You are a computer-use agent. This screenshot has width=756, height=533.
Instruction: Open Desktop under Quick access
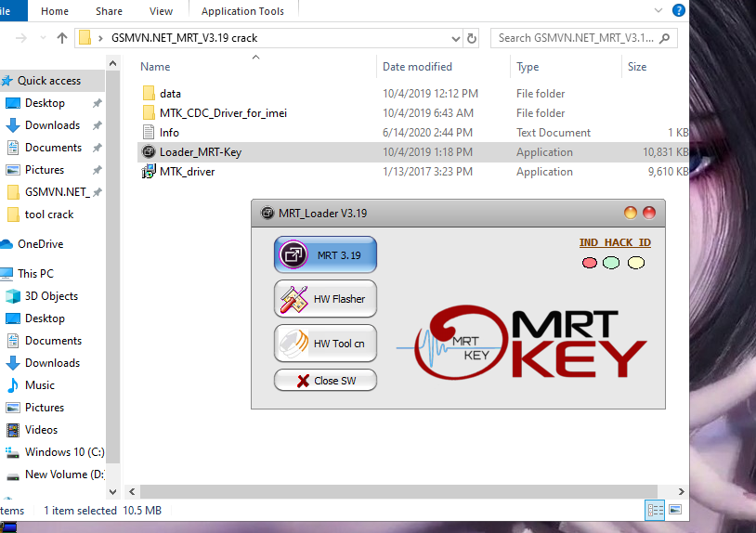45,103
